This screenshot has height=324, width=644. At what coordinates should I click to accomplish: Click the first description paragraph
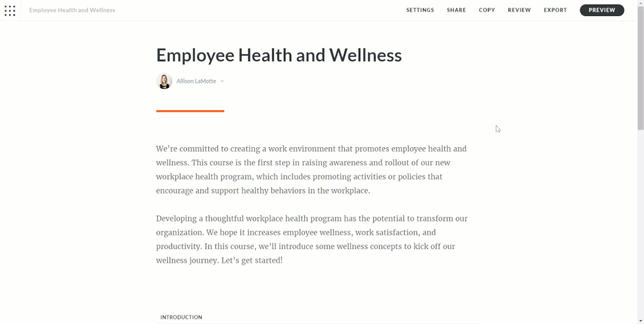click(x=311, y=169)
